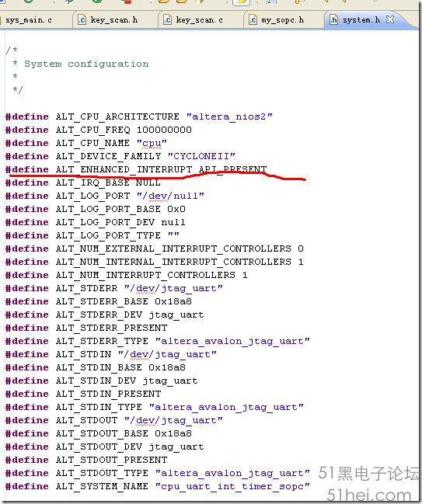Click the "/dev/null" log port string
This screenshot has width=422, height=504.
[x=170, y=196]
